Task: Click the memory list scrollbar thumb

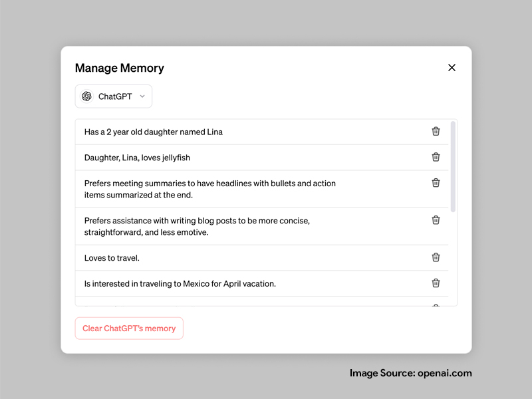Action: (x=453, y=167)
